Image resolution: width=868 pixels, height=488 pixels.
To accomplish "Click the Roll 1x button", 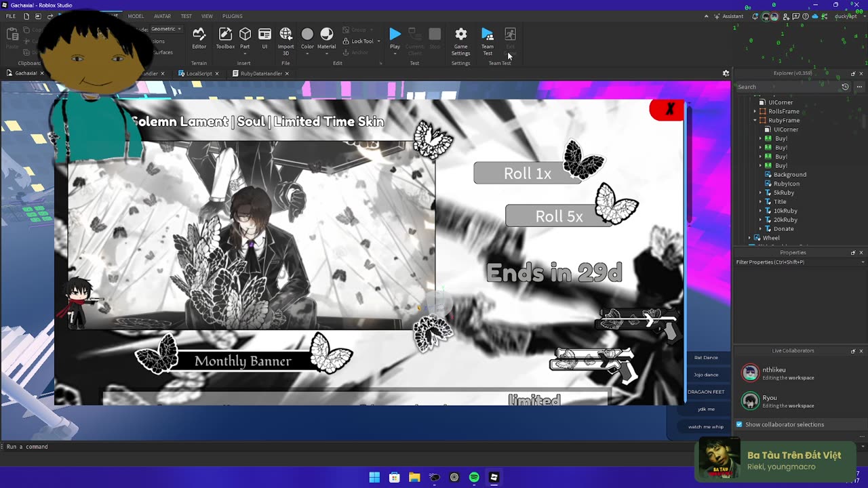I will pos(527,174).
